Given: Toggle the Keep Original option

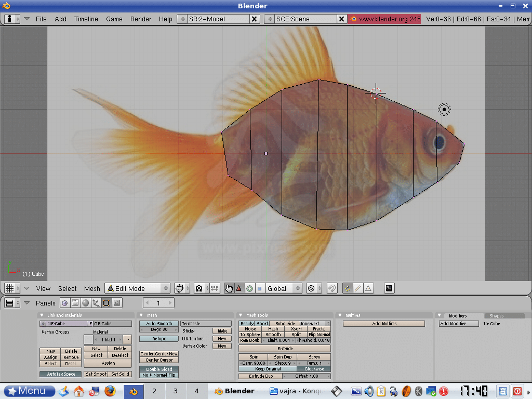Looking at the screenshot, I should (x=268, y=369).
